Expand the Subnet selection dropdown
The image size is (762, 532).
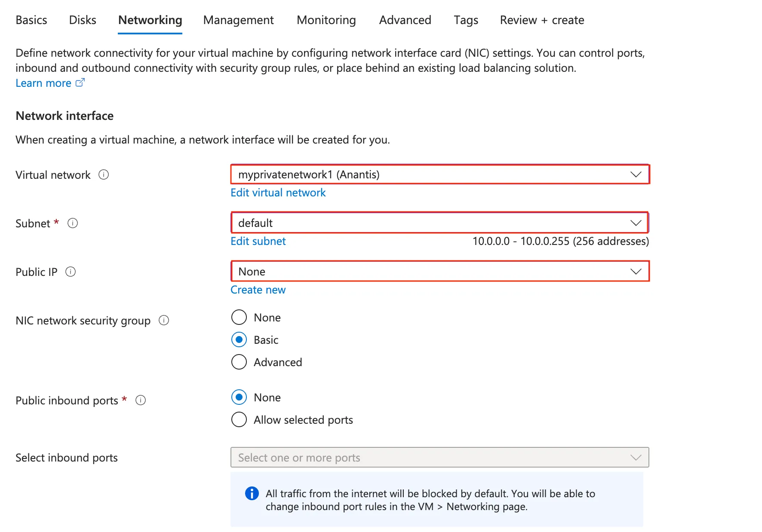coord(636,223)
